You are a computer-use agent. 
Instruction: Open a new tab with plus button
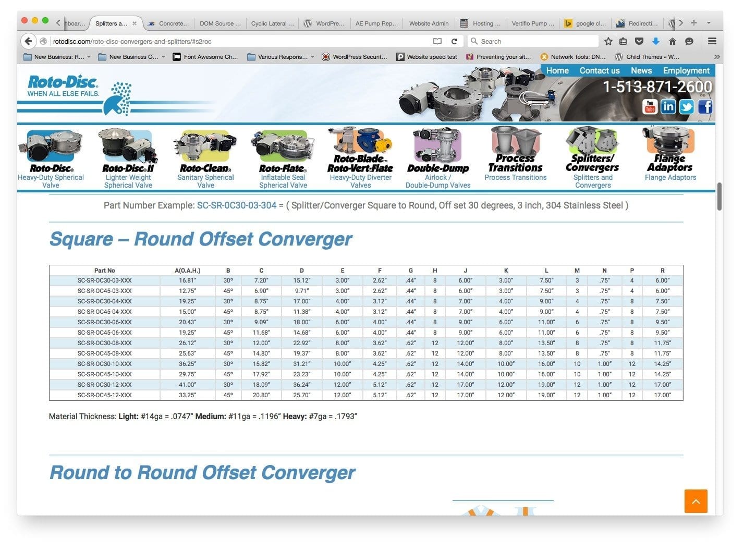[x=694, y=23]
